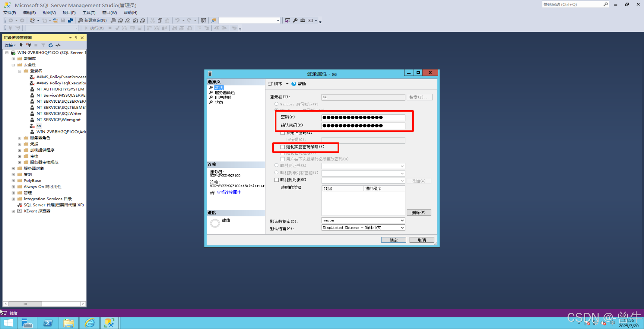Open the 视图(V) menu

tap(49, 13)
